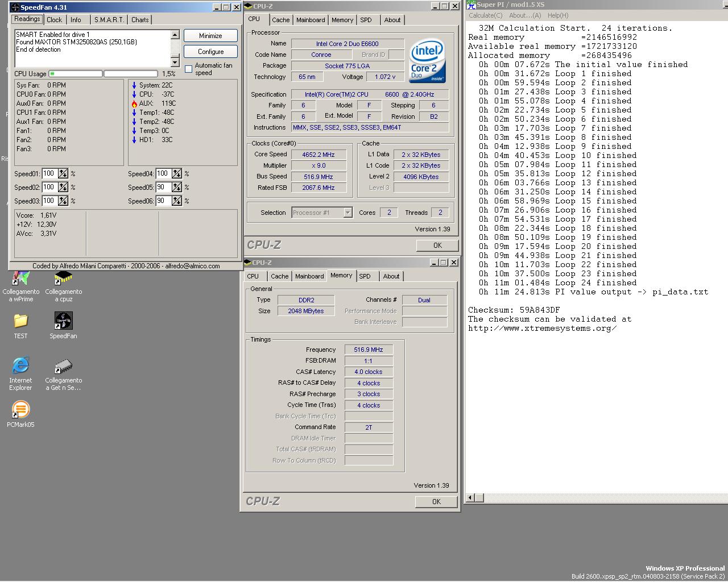Open About...(A) menu in Super PI

[525, 15]
